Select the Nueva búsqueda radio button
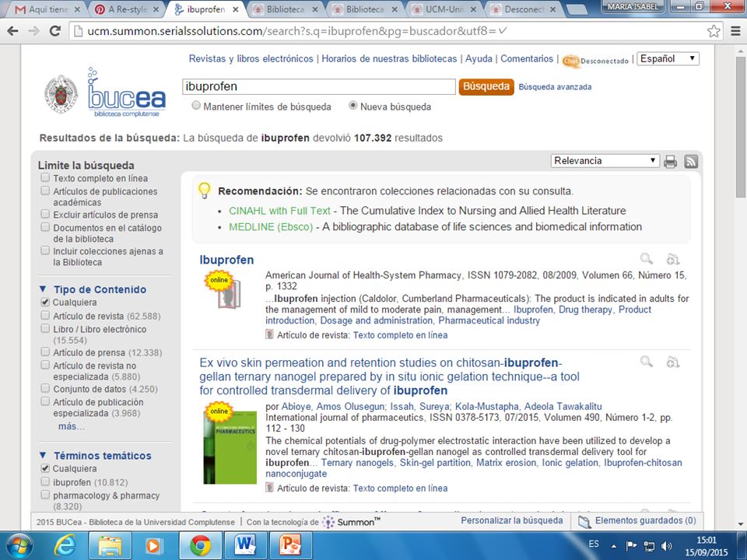Image resolution: width=747 pixels, height=560 pixels. tap(352, 106)
